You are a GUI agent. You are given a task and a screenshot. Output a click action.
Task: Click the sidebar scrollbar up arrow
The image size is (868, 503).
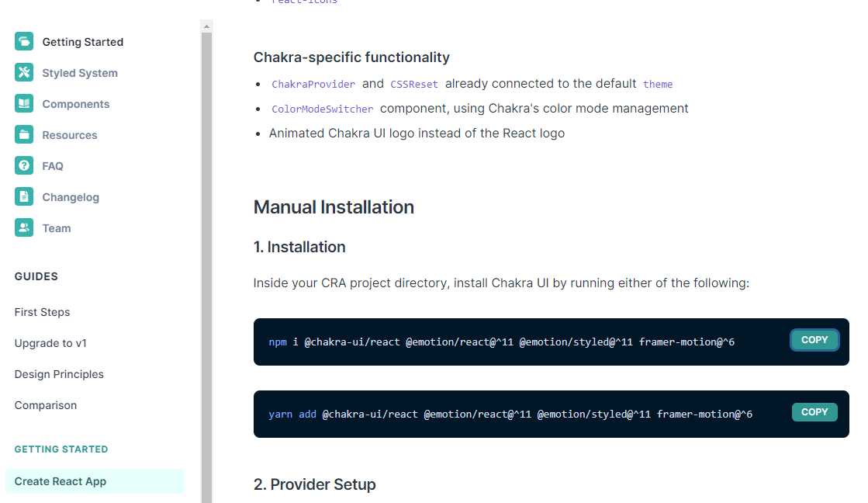(x=206, y=26)
